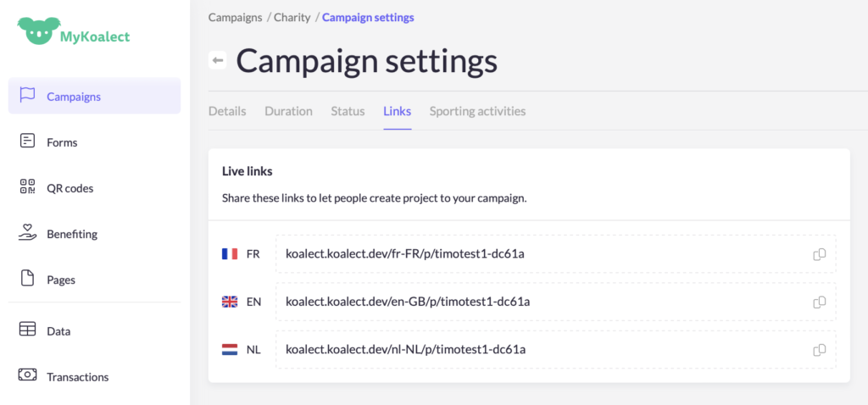Copy the NL live link
The height and width of the screenshot is (405, 868).
coord(819,350)
